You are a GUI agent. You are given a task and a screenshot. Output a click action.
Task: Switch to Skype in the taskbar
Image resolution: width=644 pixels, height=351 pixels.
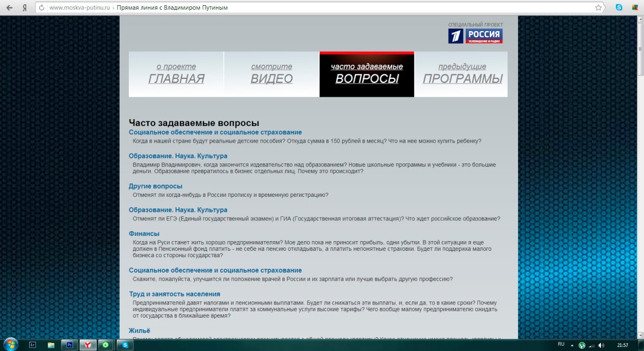point(125,345)
